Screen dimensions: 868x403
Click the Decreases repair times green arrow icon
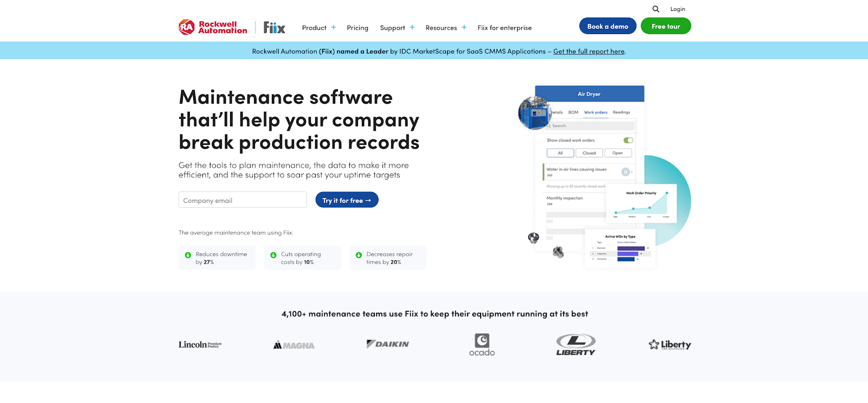click(x=359, y=255)
